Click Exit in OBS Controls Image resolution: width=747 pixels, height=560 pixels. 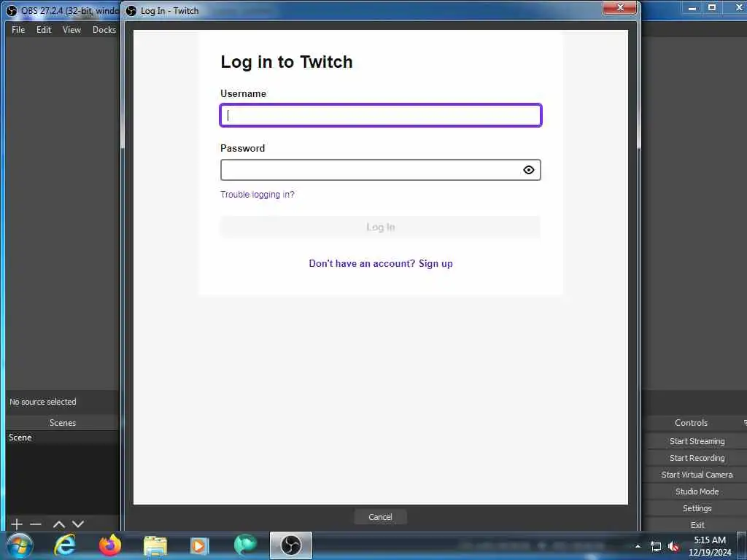(x=697, y=525)
